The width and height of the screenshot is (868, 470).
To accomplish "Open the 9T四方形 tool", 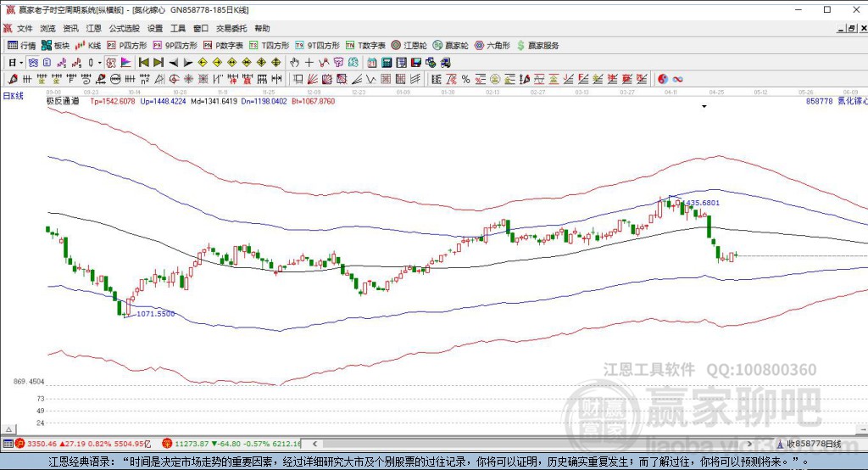I will (317, 46).
